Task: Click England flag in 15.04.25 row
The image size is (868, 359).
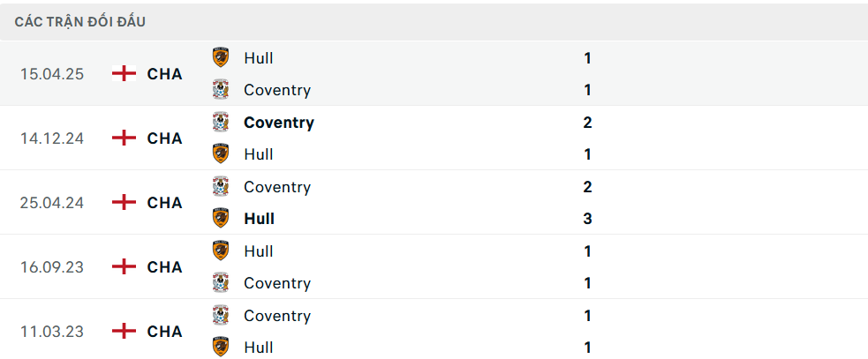Action: pos(124,73)
